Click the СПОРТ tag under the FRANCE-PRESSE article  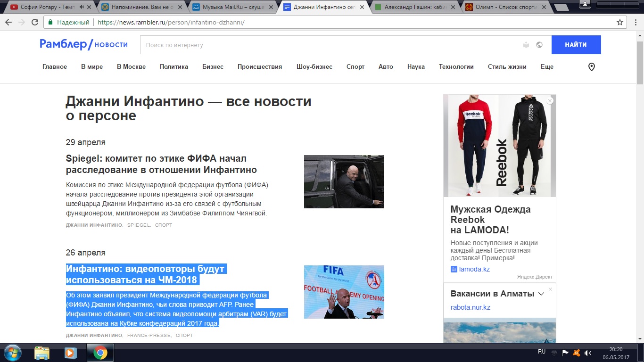point(184,336)
